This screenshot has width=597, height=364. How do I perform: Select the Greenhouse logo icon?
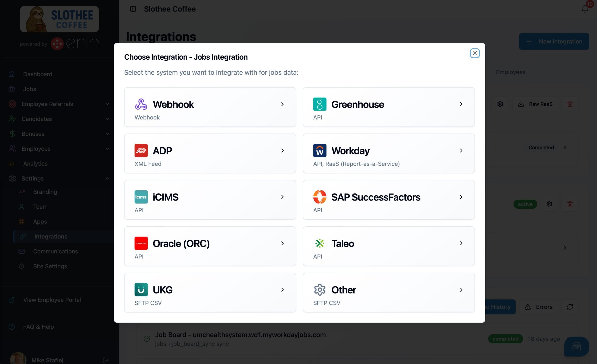click(319, 104)
